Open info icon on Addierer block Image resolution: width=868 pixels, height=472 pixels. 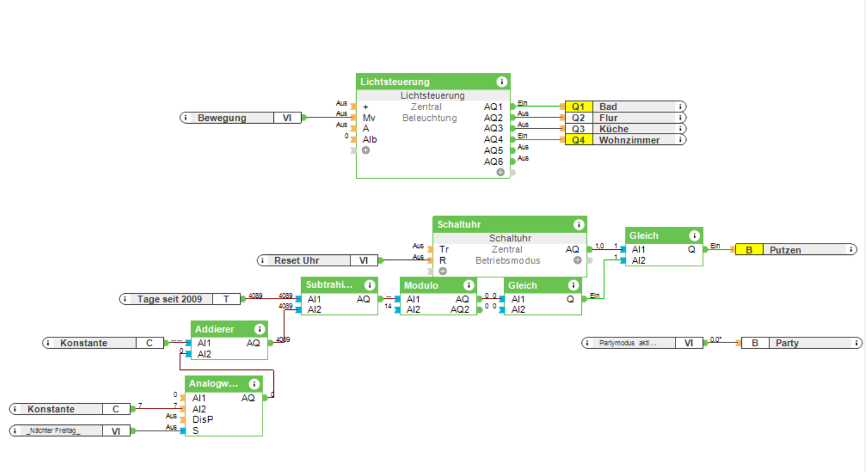tap(259, 329)
